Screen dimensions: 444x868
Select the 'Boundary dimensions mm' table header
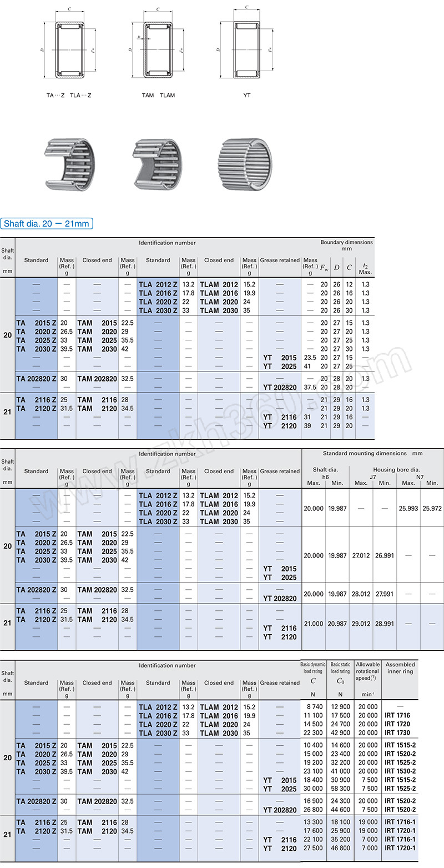tap(346, 245)
